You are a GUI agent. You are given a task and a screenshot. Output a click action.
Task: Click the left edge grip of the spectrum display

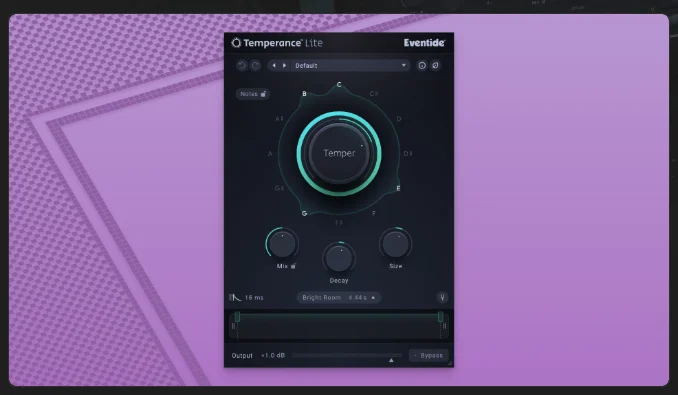[x=233, y=326]
